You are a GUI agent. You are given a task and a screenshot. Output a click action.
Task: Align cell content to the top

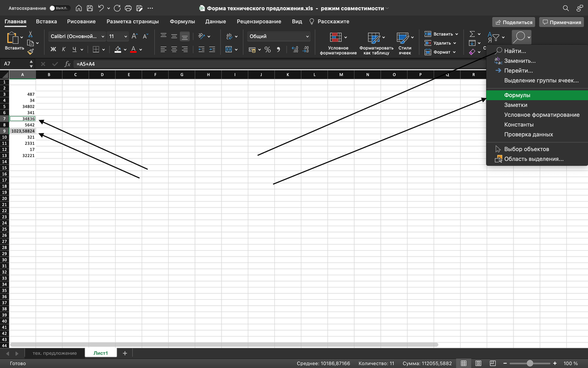pyautogui.click(x=163, y=36)
